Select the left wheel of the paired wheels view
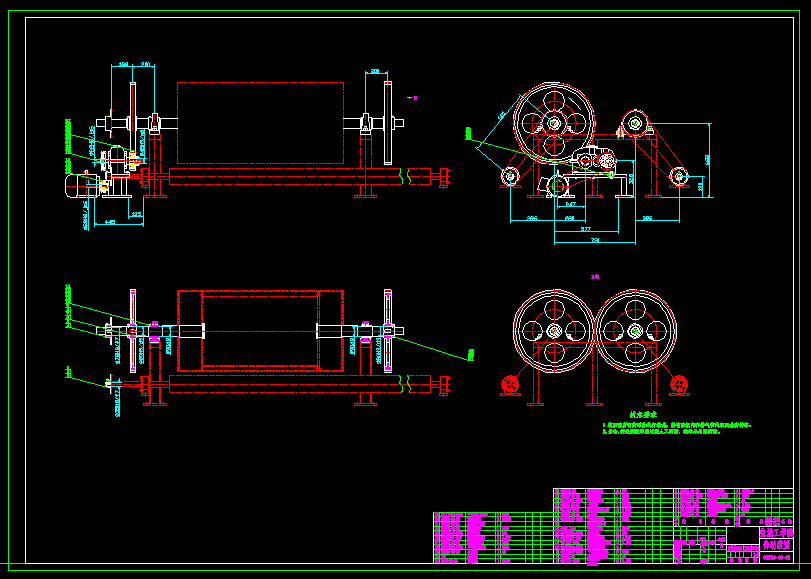 coord(554,331)
